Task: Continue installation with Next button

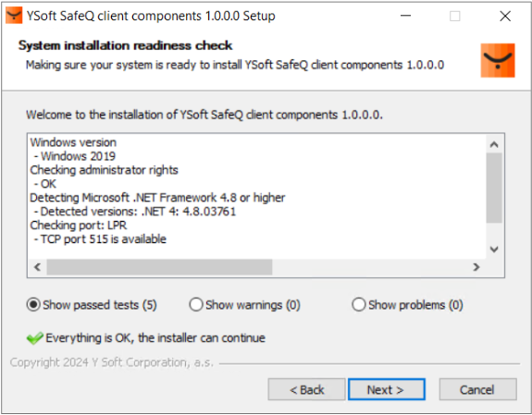Action: point(387,389)
